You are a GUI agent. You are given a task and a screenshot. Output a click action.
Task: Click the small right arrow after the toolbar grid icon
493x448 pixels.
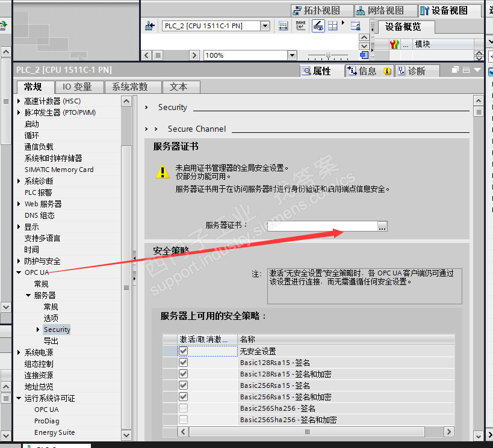tap(343, 23)
